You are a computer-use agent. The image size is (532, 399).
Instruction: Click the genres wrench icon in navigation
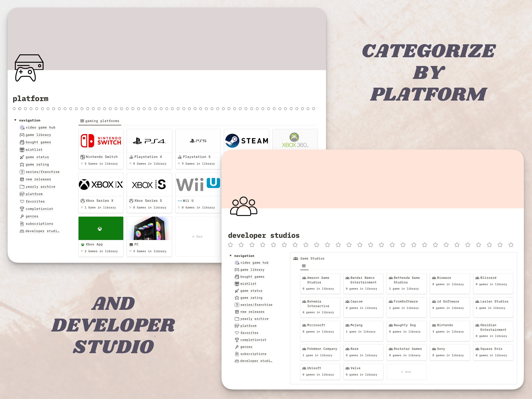(22, 216)
